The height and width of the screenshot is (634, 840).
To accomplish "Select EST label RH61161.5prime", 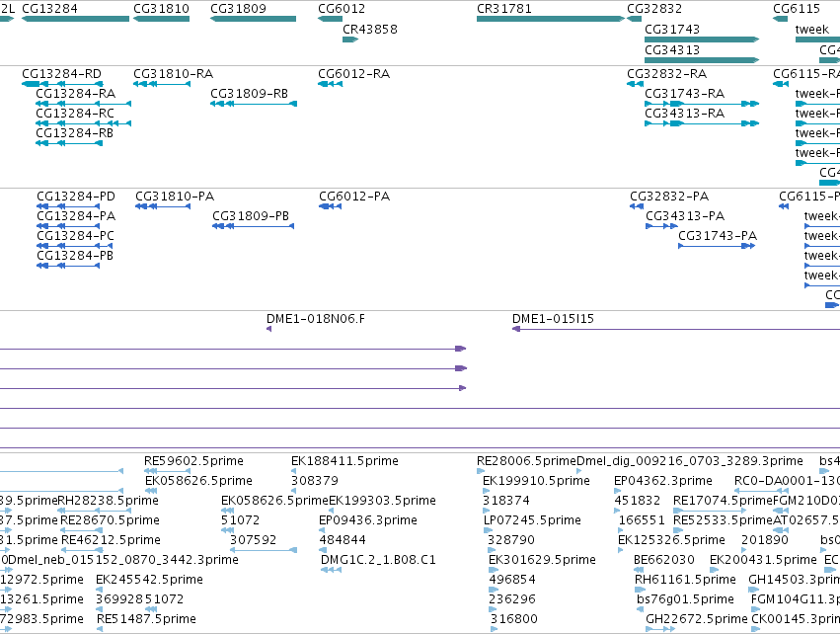I will (x=685, y=580).
